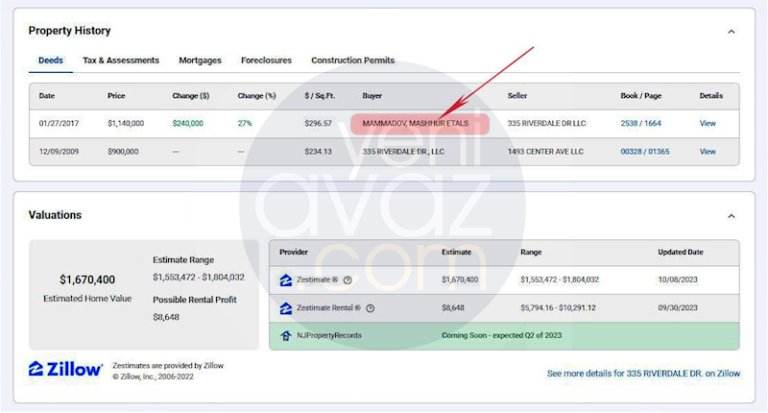
Task: Switch to the Tax & Assessments tab
Action: [x=121, y=61]
